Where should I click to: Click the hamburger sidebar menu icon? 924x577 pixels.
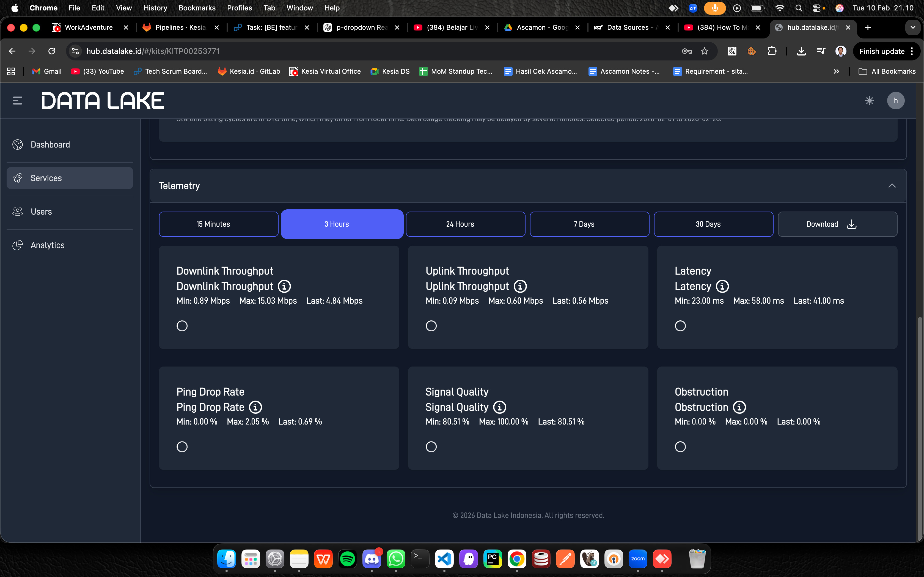18,101
